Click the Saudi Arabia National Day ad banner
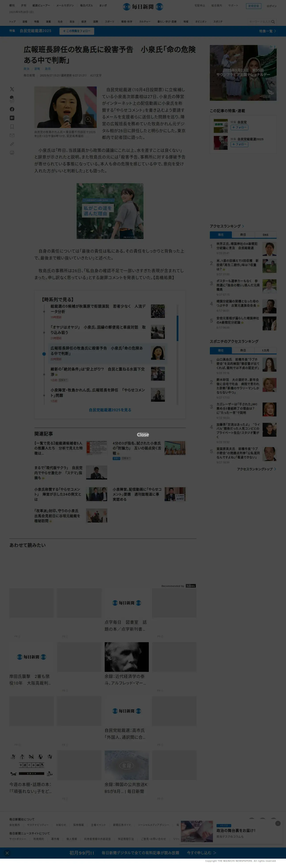This screenshot has height=868, width=286. (x=243, y=73)
